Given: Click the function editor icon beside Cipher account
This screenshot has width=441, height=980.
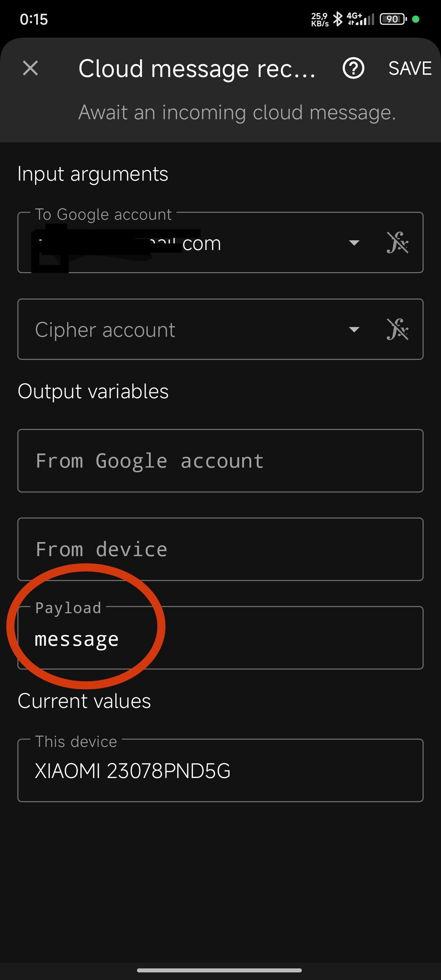Looking at the screenshot, I should pos(398,330).
